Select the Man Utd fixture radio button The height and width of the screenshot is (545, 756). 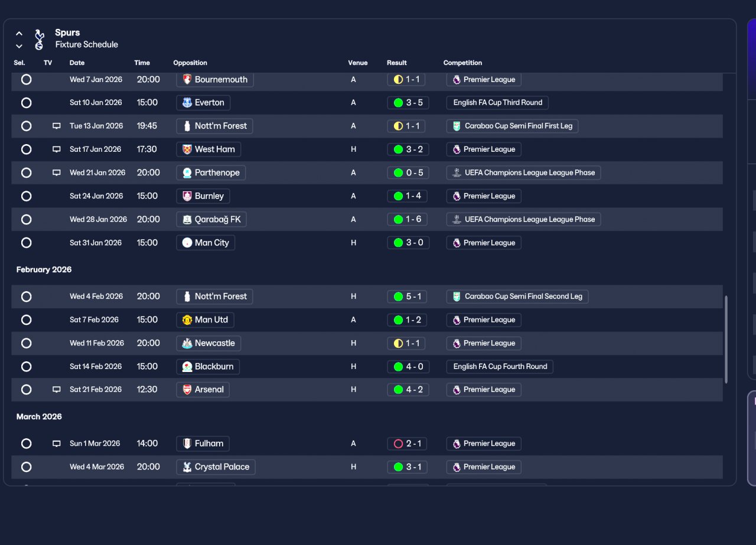pyautogui.click(x=26, y=320)
